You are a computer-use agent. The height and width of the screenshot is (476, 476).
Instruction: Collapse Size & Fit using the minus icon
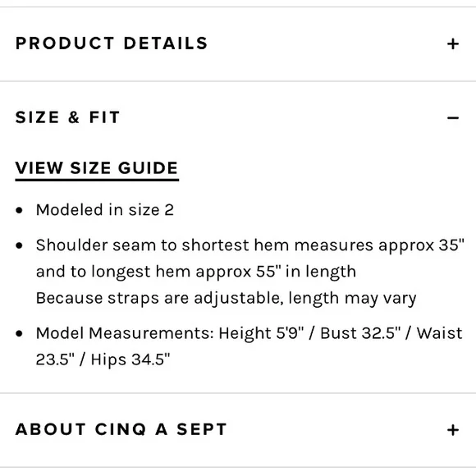point(453,118)
